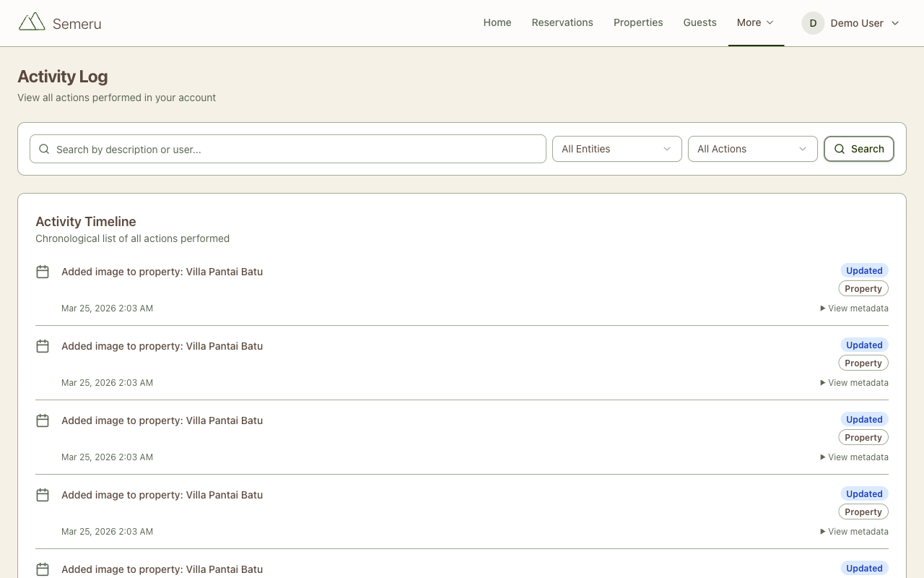Viewport: 924px width, 578px height.
Task: Click the fourth 'Added image to property' description
Action: (162, 495)
